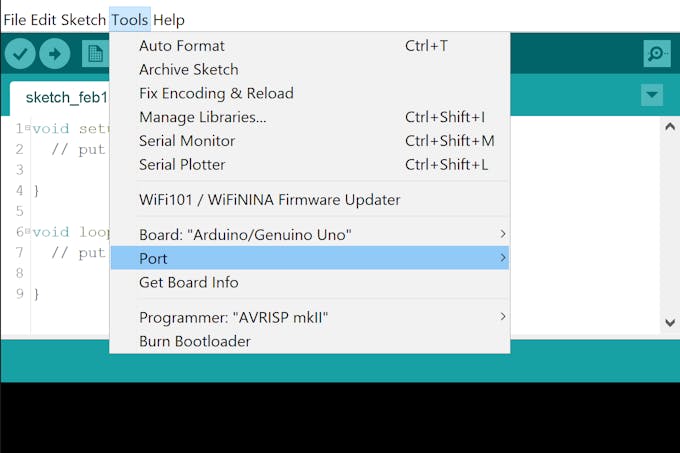Image resolution: width=680 pixels, height=453 pixels.
Task: Choose Archive Sketch from menu
Action: (189, 70)
